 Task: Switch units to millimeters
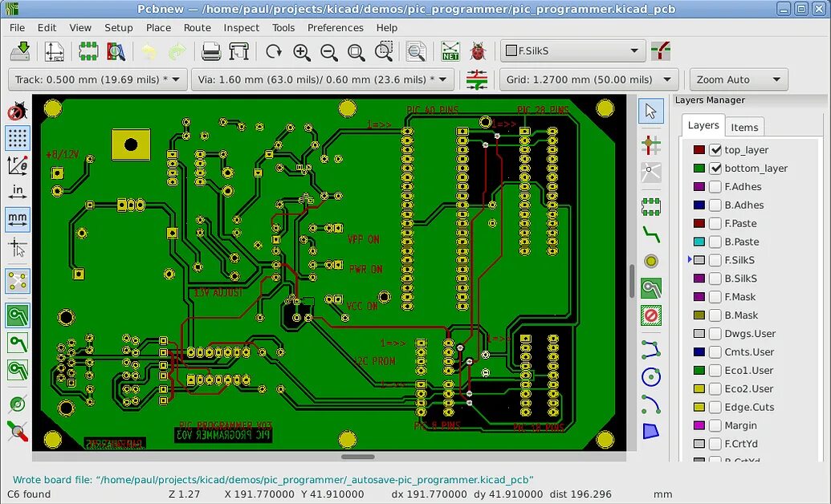click(x=18, y=219)
